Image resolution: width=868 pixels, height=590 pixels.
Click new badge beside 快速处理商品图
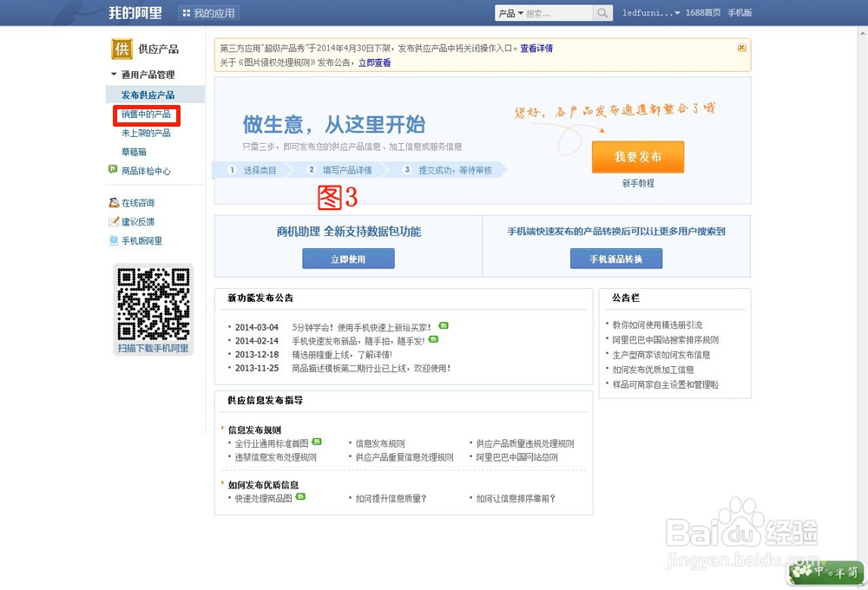(x=300, y=496)
